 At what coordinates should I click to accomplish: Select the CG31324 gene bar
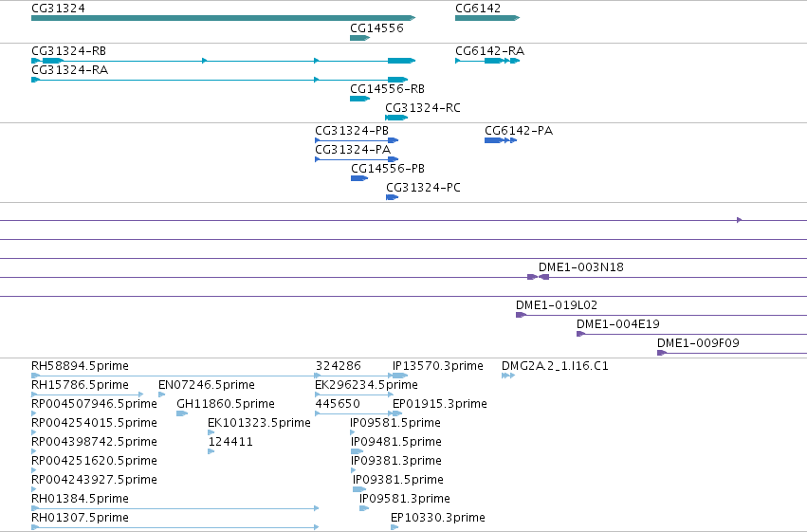click(223, 18)
